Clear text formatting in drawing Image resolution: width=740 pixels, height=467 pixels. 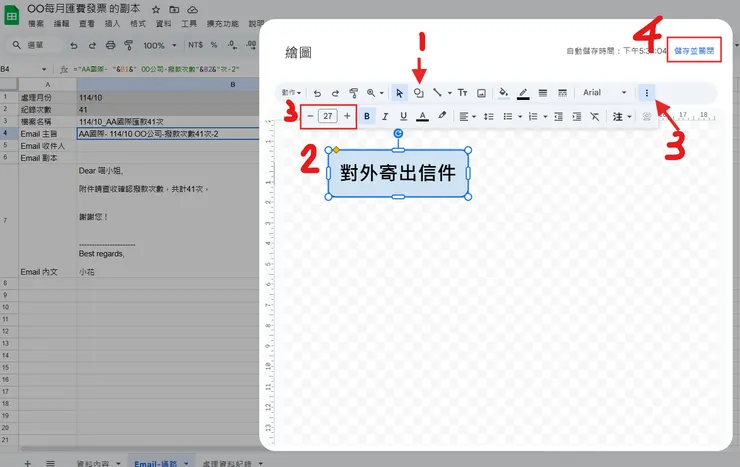click(595, 117)
